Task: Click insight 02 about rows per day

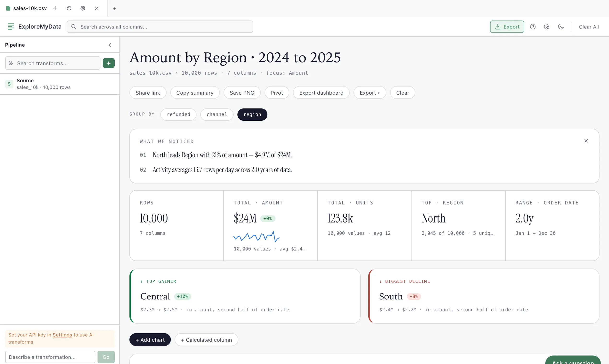Action: tap(223, 170)
